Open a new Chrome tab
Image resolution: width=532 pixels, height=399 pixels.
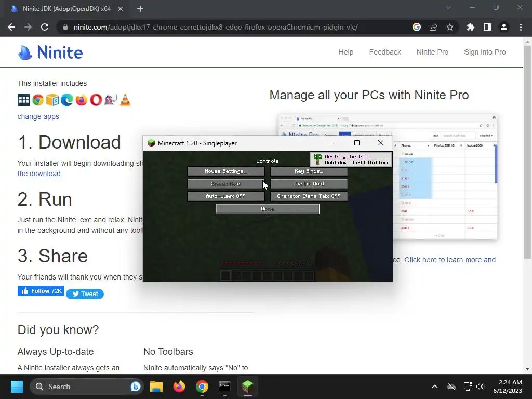140,9
